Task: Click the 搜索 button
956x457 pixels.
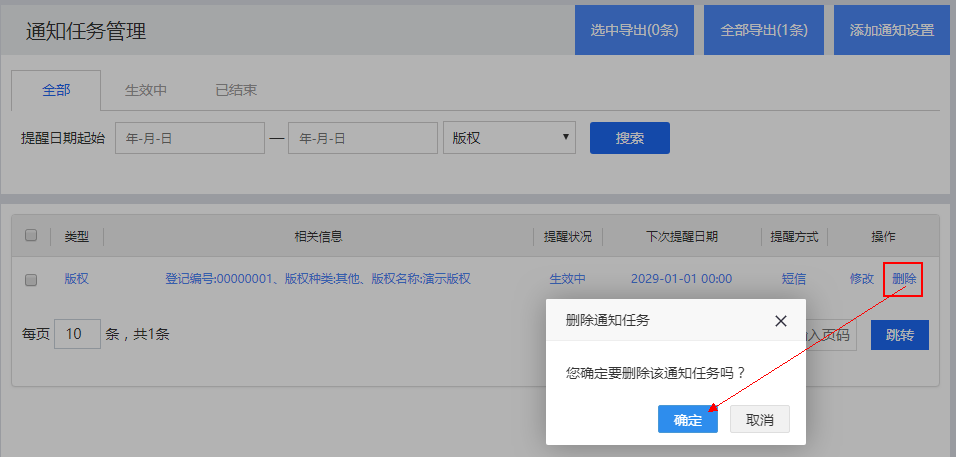Action: [629, 138]
